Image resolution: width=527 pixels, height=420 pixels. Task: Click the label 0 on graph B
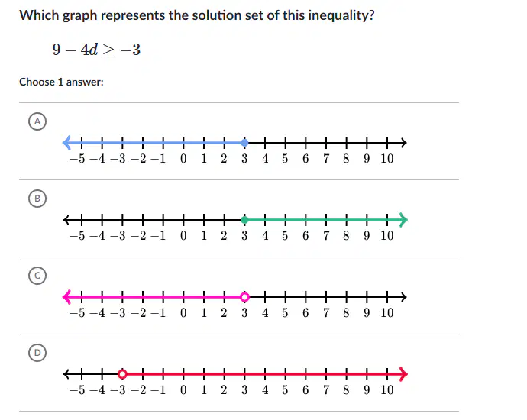pos(183,235)
